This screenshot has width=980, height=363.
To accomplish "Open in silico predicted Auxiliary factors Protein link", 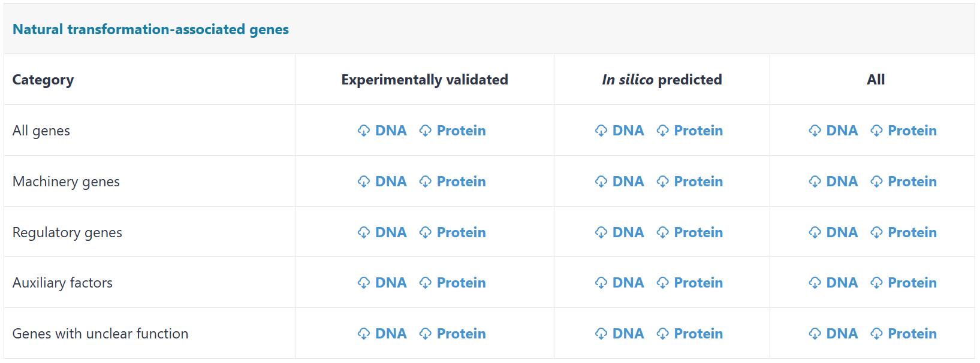I will pyautogui.click(x=698, y=283).
